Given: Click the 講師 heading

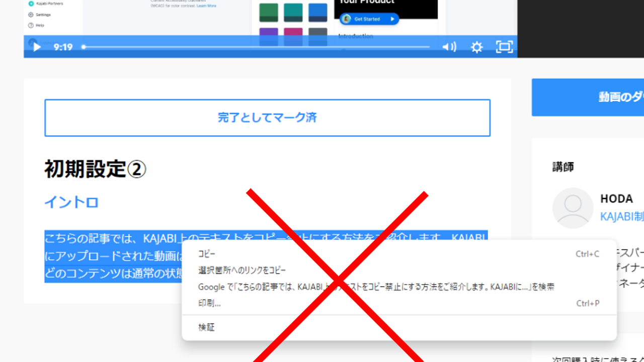Looking at the screenshot, I should click(563, 167).
